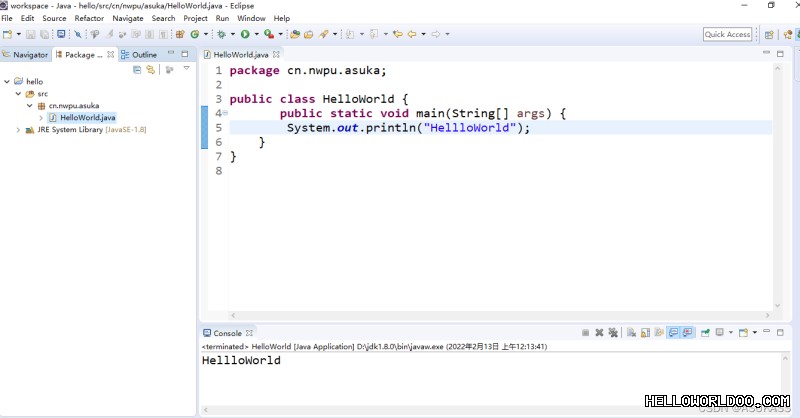The width and height of the screenshot is (800, 418).
Task: Open the New Java Class wizard icon
Action: pos(195,34)
